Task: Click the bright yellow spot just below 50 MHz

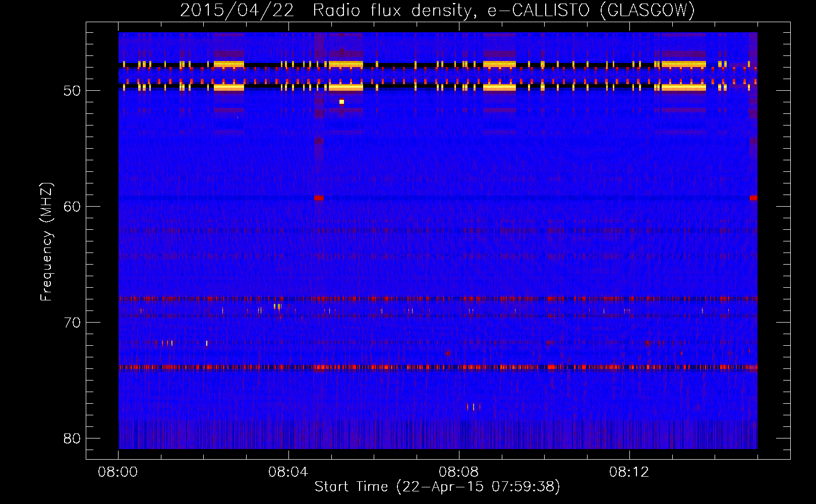Action: (341, 102)
